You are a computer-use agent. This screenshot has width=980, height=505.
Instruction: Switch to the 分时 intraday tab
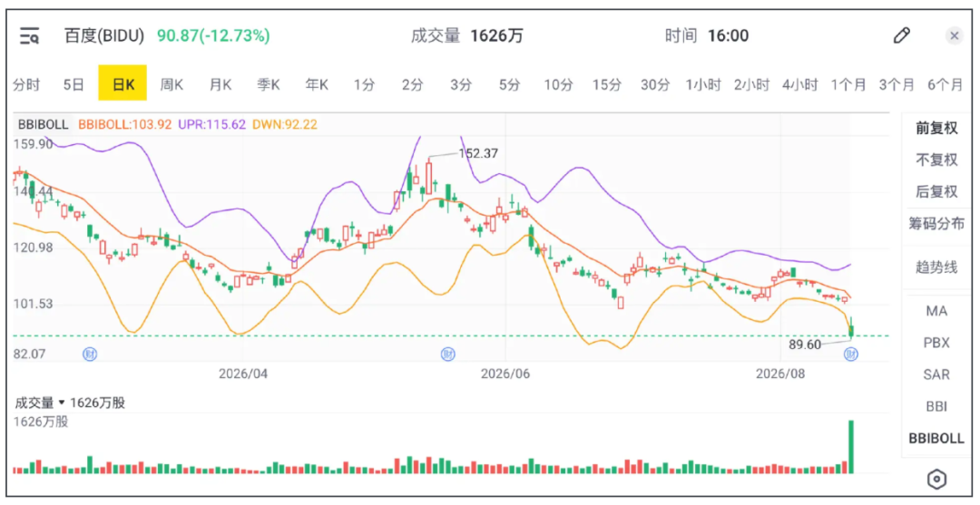tap(26, 84)
